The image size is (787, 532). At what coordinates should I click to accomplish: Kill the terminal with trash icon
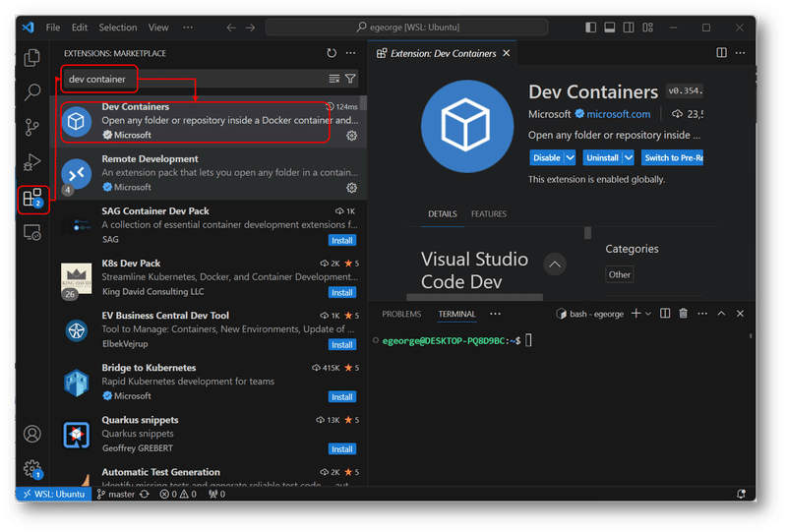coord(683,313)
